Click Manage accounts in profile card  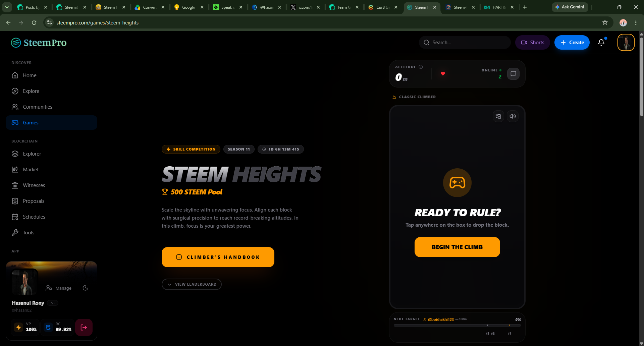[x=59, y=288]
